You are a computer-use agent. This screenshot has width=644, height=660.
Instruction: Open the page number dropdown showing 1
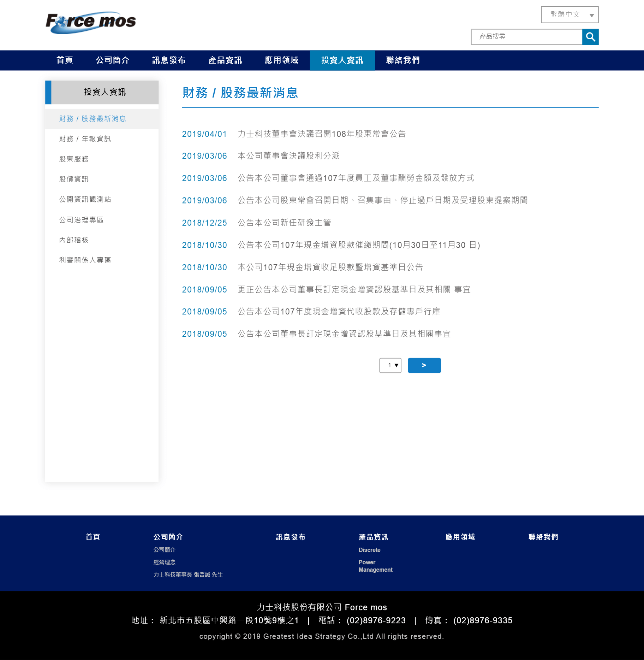[x=390, y=365]
